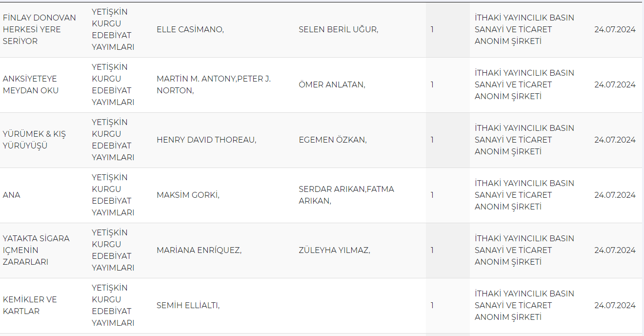Select the ANKSİYETEYE MEYDAN OKU title
Image resolution: width=644 pixels, height=336 pixels.
(x=30, y=84)
